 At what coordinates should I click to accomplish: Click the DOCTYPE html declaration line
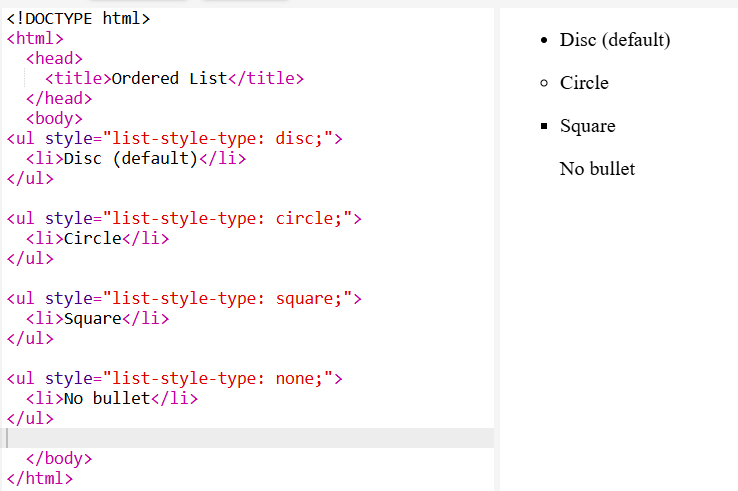coord(79,18)
